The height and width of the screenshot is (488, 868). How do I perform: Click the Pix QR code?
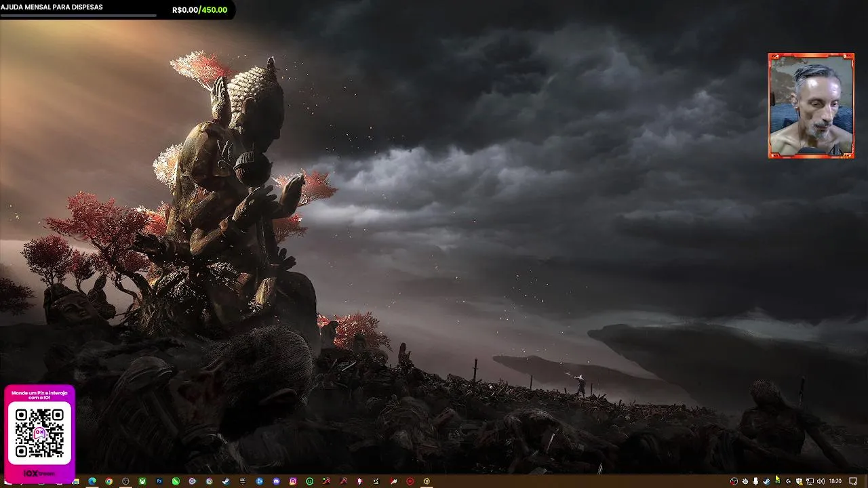pyautogui.click(x=39, y=434)
